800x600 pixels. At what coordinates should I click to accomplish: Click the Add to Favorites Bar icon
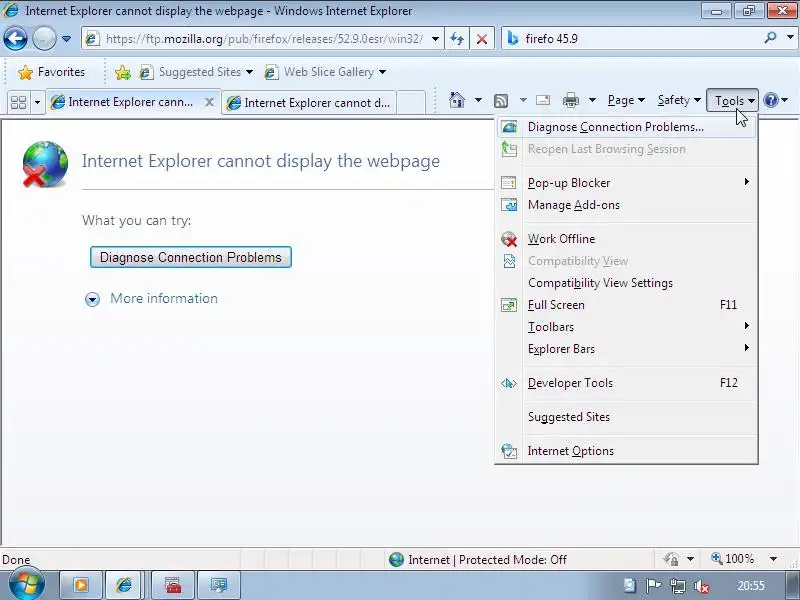pyautogui.click(x=122, y=72)
